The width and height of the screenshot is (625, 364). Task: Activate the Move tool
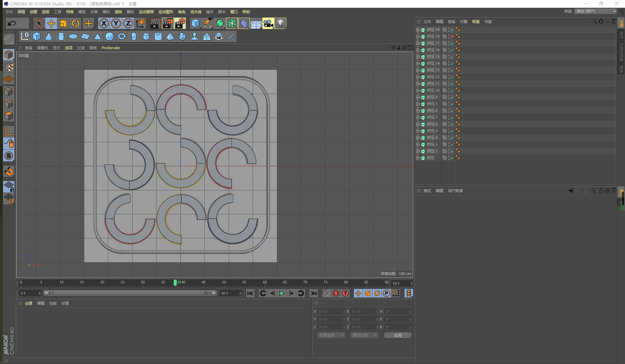[x=51, y=23]
